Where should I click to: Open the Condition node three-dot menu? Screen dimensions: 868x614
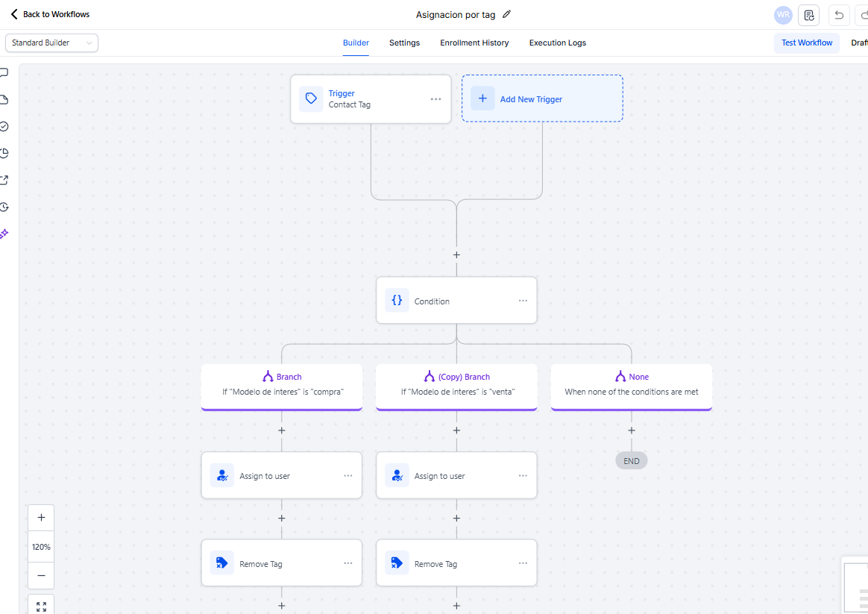click(x=523, y=301)
